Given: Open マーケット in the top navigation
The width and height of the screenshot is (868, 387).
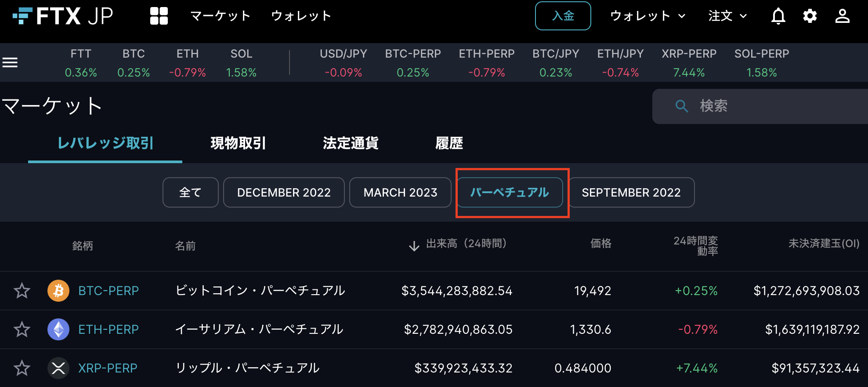Looking at the screenshot, I should [x=221, y=16].
